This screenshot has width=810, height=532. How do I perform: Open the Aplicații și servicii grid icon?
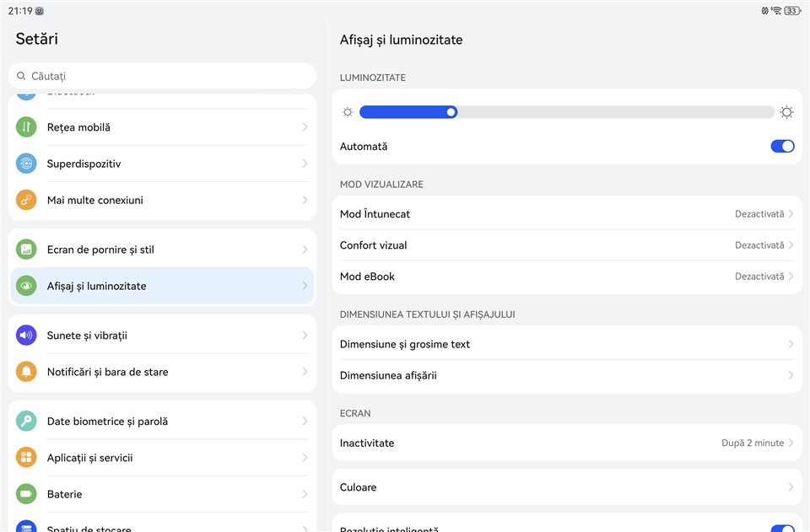pos(26,458)
